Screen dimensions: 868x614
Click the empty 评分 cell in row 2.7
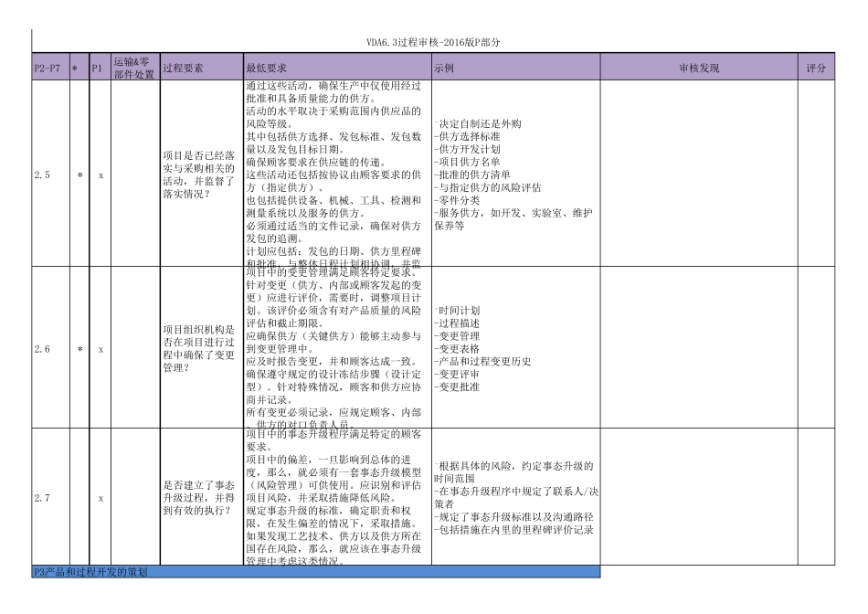(x=816, y=497)
